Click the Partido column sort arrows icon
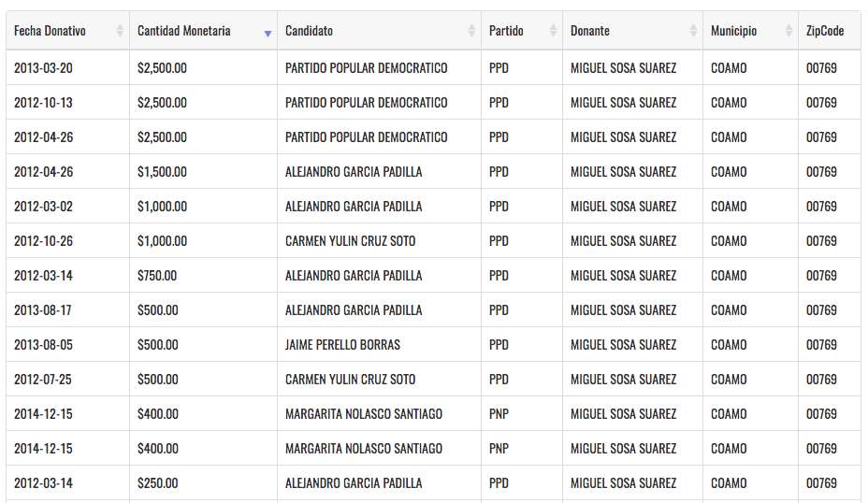Screen dimensions: 868x503 [553, 31]
